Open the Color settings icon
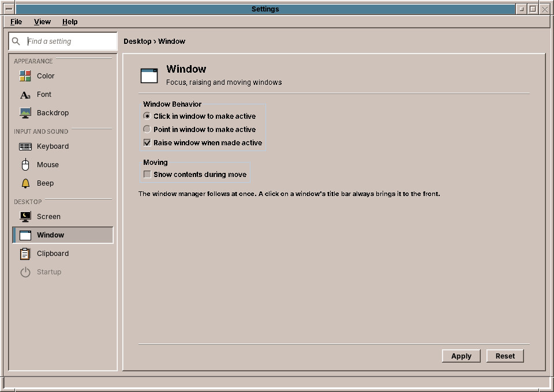554x392 pixels. coord(25,76)
